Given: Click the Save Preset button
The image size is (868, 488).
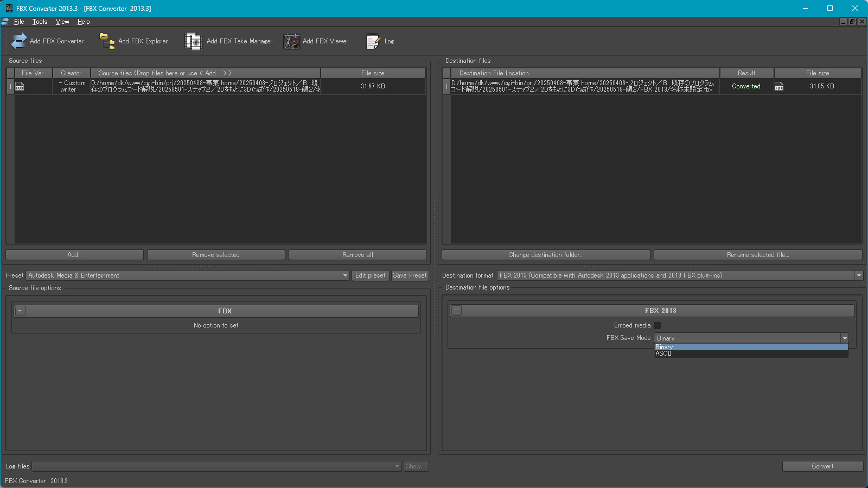Looking at the screenshot, I should pos(410,275).
